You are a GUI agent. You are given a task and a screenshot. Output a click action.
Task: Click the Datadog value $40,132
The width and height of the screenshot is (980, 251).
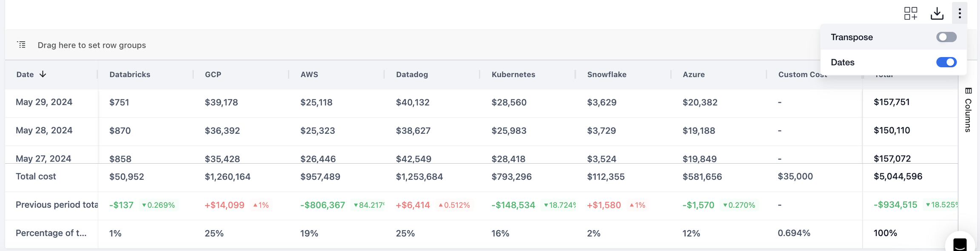point(413,102)
